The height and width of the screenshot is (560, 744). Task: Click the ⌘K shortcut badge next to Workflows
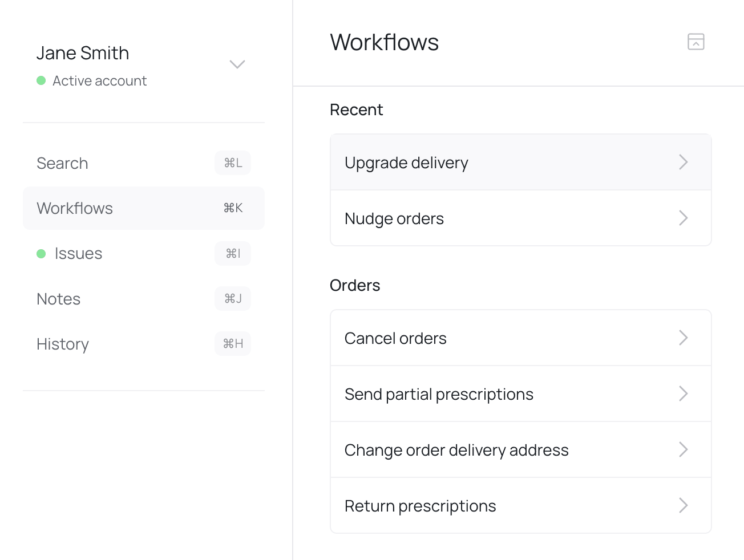(233, 208)
